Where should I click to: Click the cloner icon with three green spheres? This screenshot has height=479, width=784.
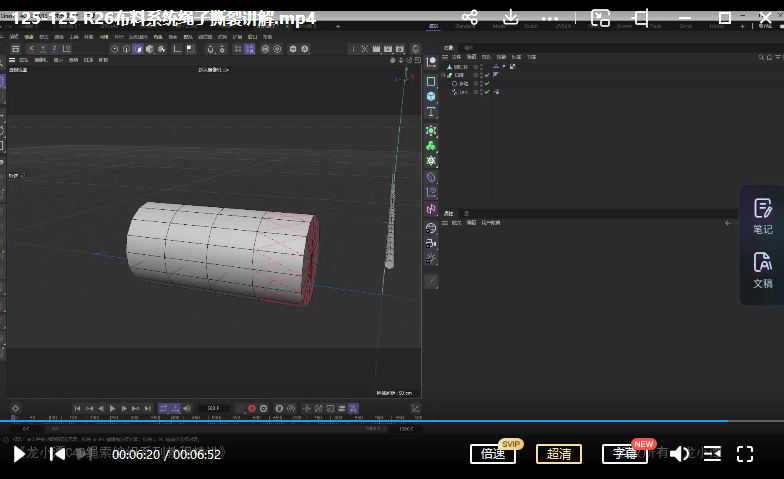431,144
